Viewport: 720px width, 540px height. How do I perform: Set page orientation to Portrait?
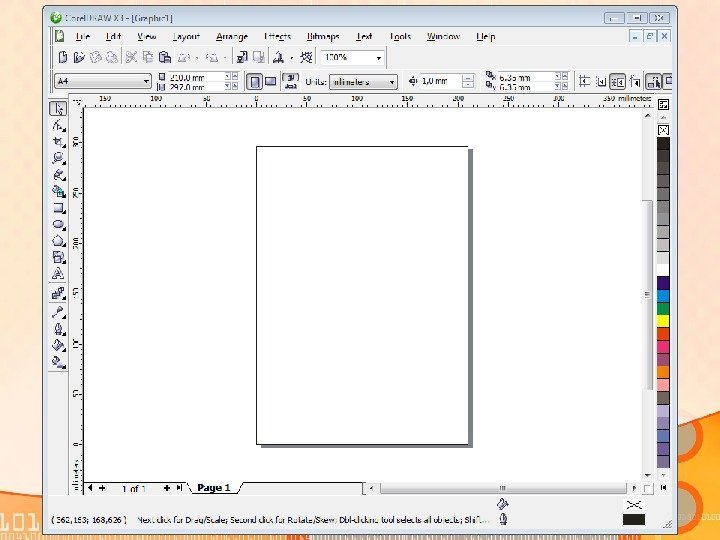pyautogui.click(x=254, y=82)
